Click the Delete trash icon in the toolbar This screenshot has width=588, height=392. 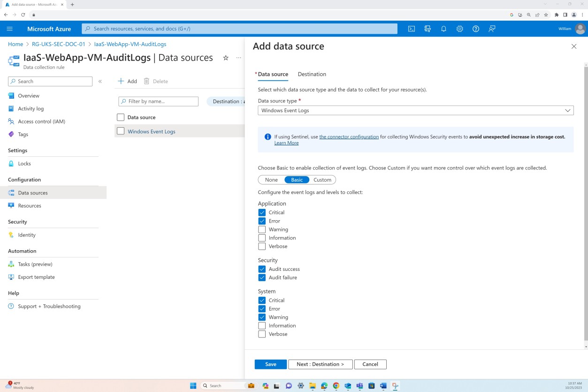[156, 81]
